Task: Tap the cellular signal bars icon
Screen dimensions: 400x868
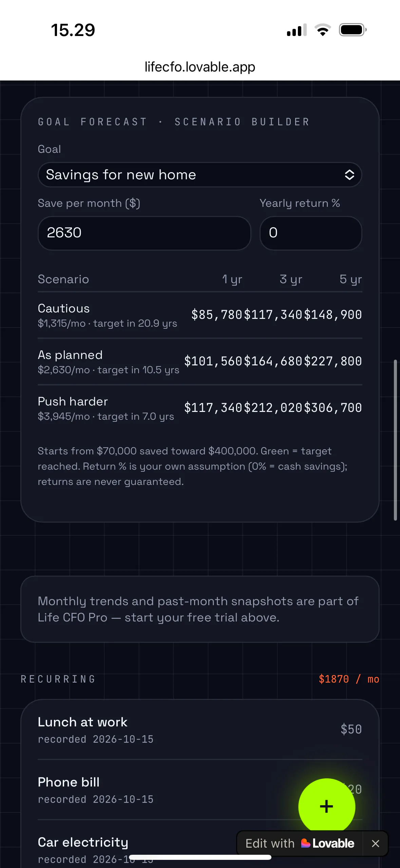Action: click(297, 30)
